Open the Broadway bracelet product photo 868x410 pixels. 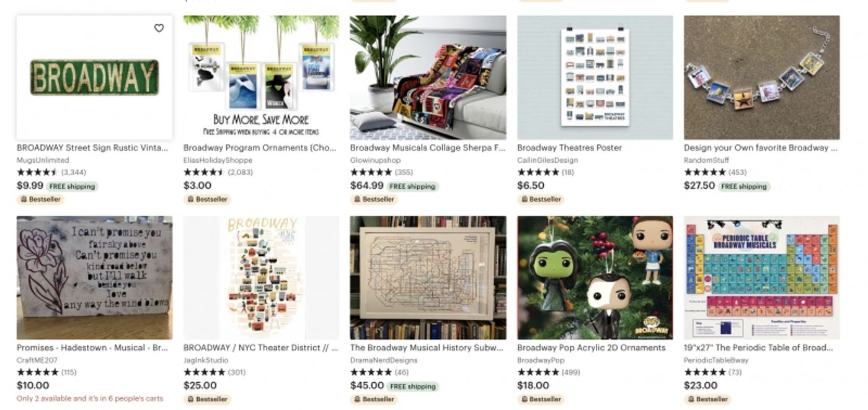[762, 77]
